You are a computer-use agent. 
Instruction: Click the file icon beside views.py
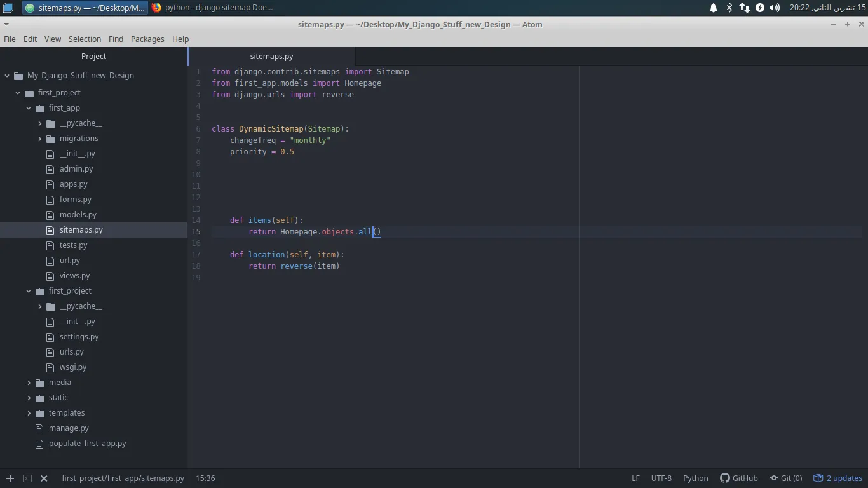pyautogui.click(x=51, y=276)
